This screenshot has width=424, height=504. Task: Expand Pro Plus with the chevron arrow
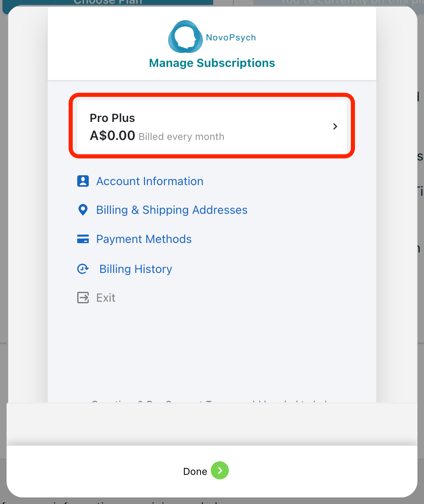(335, 126)
